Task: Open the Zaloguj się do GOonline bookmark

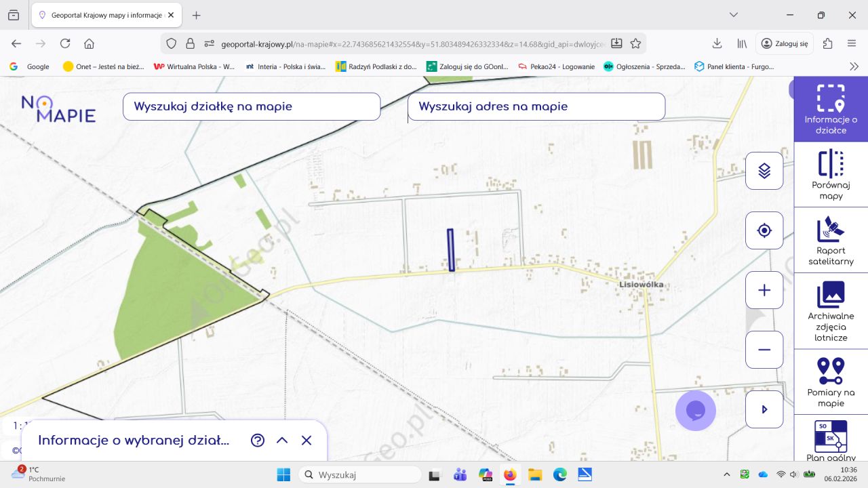Action: pos(467,66)
